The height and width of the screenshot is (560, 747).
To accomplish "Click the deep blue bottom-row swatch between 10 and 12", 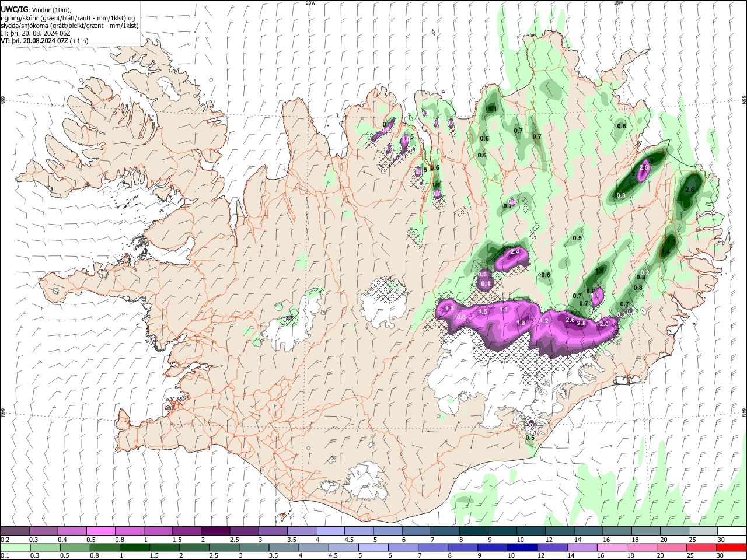I will pos(522,547).
